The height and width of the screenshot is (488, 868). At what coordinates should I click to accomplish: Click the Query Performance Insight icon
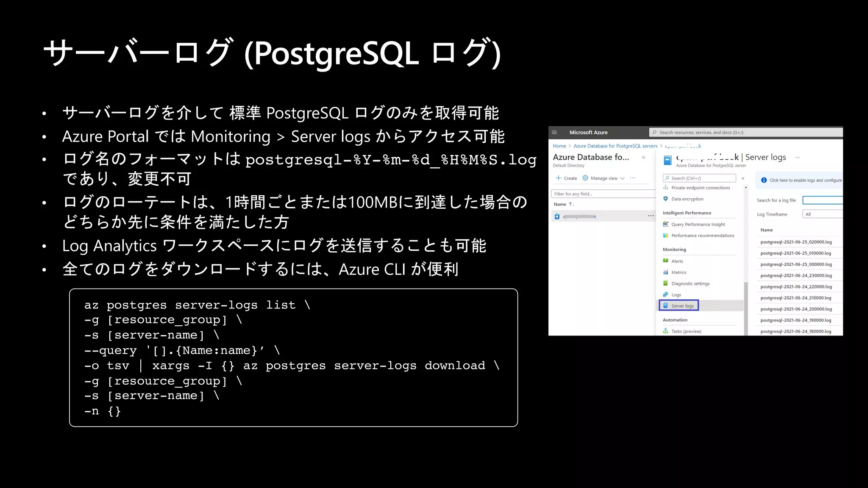pos(666,224)
